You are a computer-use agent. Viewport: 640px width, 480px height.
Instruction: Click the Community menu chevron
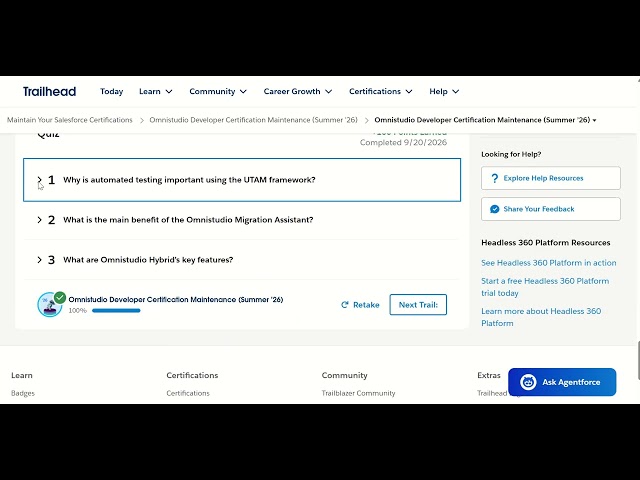click(243, 92)
